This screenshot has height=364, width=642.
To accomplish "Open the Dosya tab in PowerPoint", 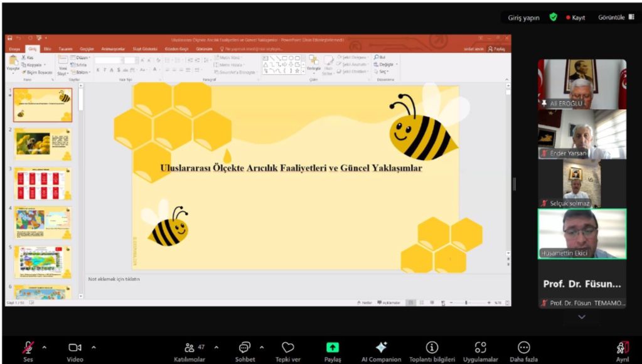I will tap(14, 49).
